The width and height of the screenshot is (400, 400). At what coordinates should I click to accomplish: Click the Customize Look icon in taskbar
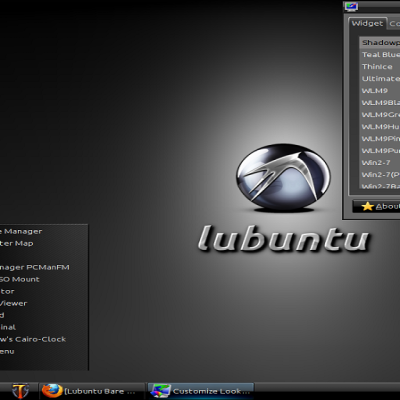coord(160,391)
